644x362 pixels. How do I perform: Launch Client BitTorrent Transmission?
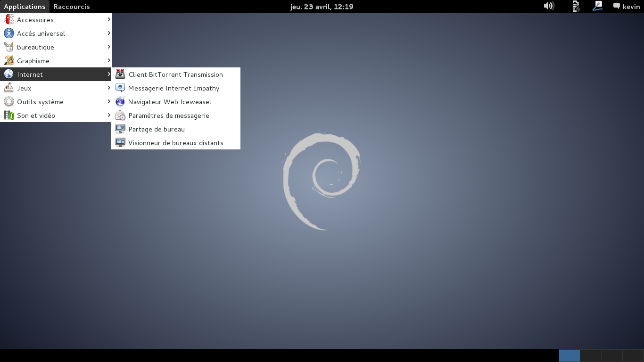176,74
